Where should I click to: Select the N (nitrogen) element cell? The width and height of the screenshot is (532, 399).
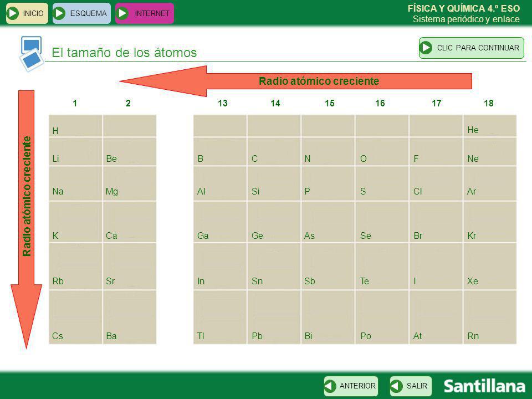pyautogui.click(x=328, y=152)
